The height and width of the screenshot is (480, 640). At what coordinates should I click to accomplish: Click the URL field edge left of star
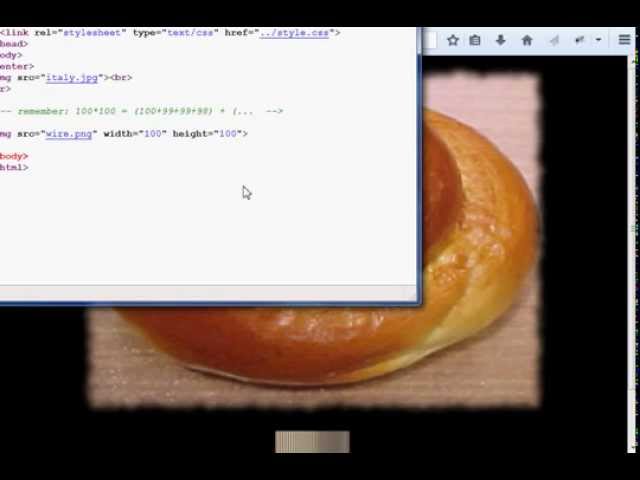click(430, 40)
